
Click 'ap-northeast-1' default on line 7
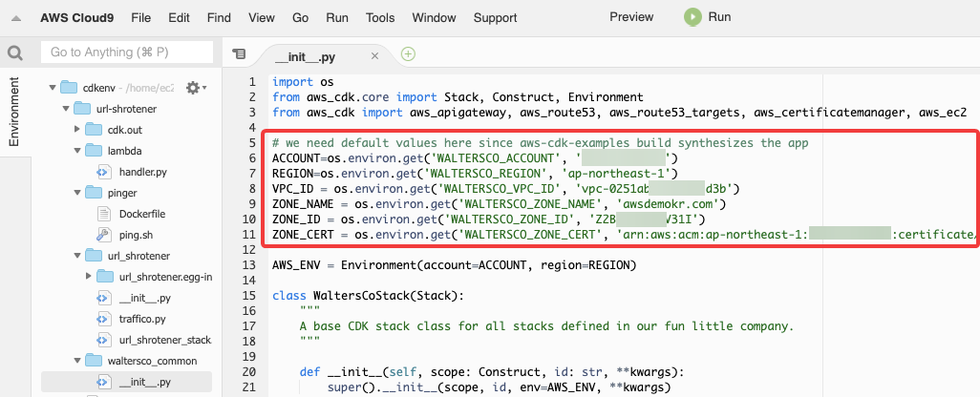pos(616,173)
